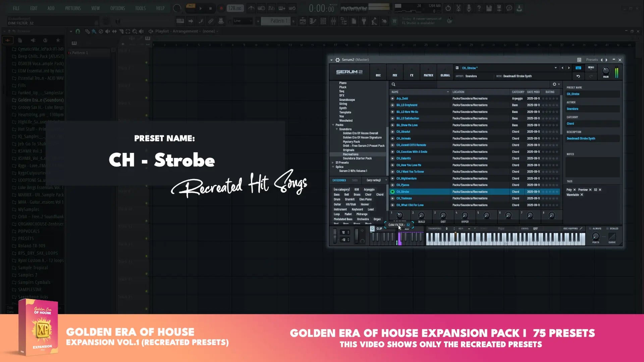Adjust the MAIN volume knob in Serum
Screen dimensions: 644x362
[606, 71]
